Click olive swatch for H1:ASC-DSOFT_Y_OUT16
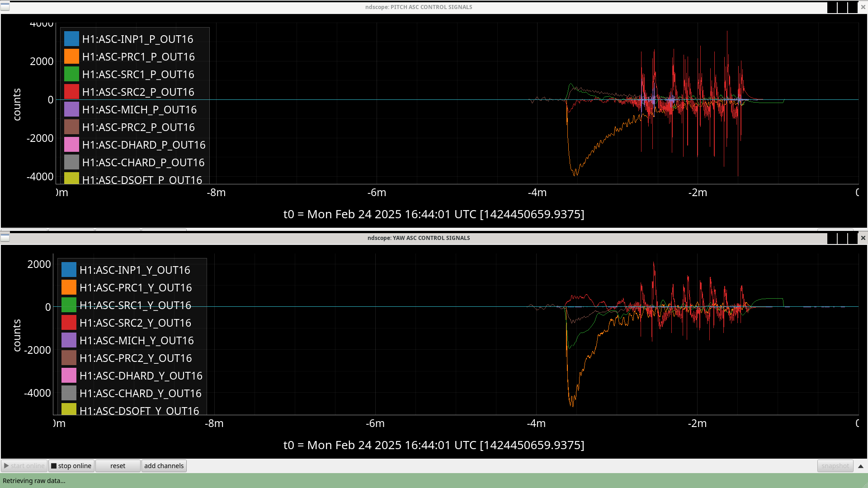868x488 pixels. [x=69, y=409]
